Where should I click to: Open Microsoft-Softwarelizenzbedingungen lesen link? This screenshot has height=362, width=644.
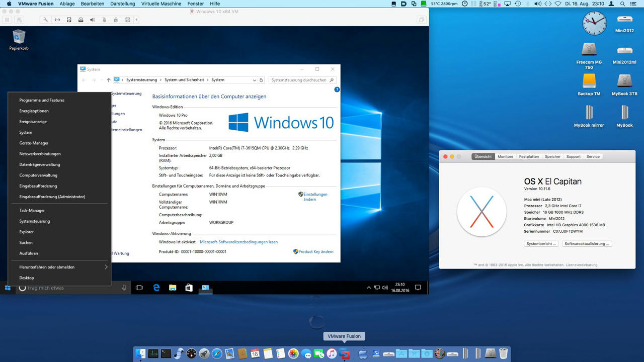[238, 242]
